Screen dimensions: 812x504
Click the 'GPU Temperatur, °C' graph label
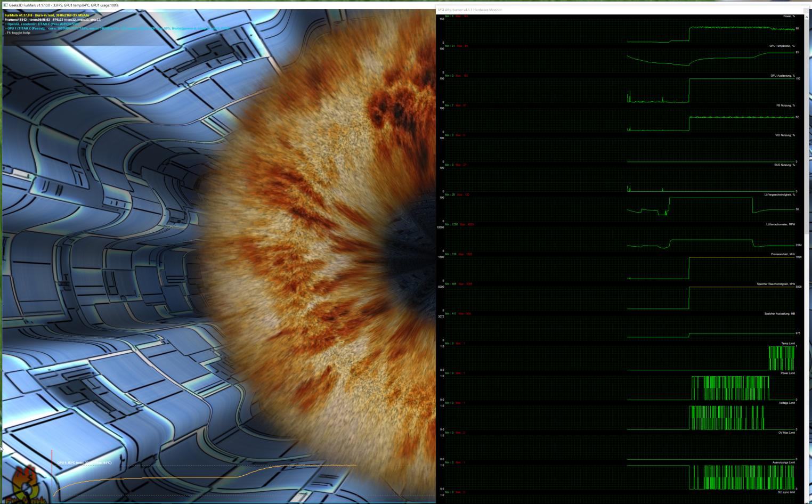[x=782, y=46]
